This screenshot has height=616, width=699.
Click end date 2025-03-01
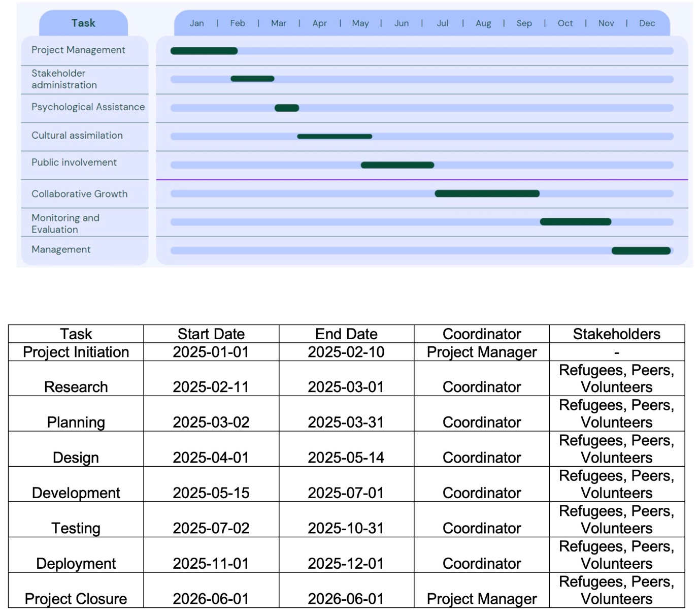point(346,387)
